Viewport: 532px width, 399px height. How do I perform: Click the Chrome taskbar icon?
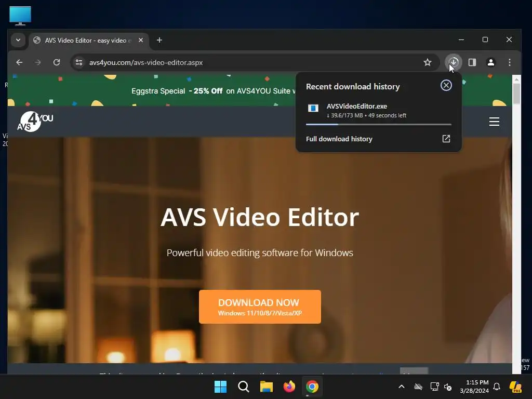(x=312, y=387)
